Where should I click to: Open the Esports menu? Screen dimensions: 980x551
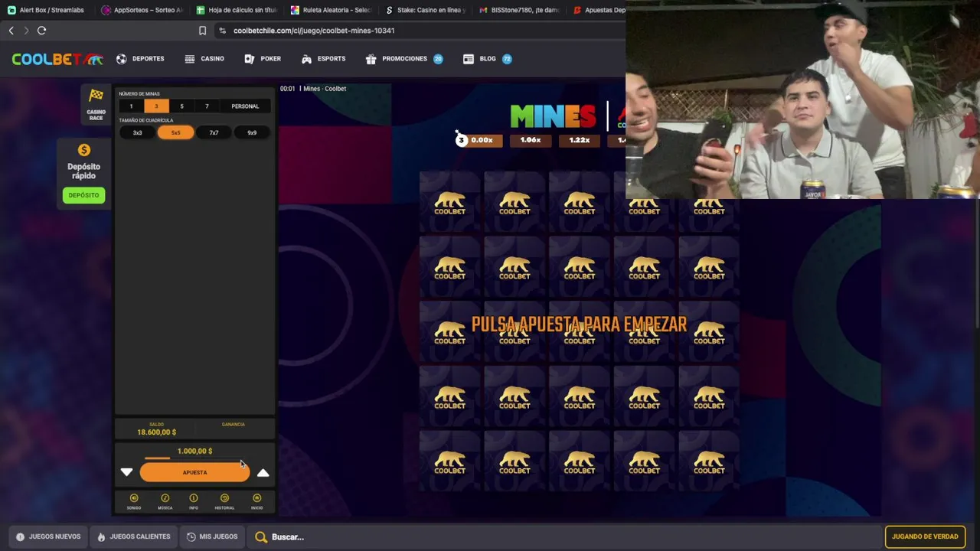point(323,59)
